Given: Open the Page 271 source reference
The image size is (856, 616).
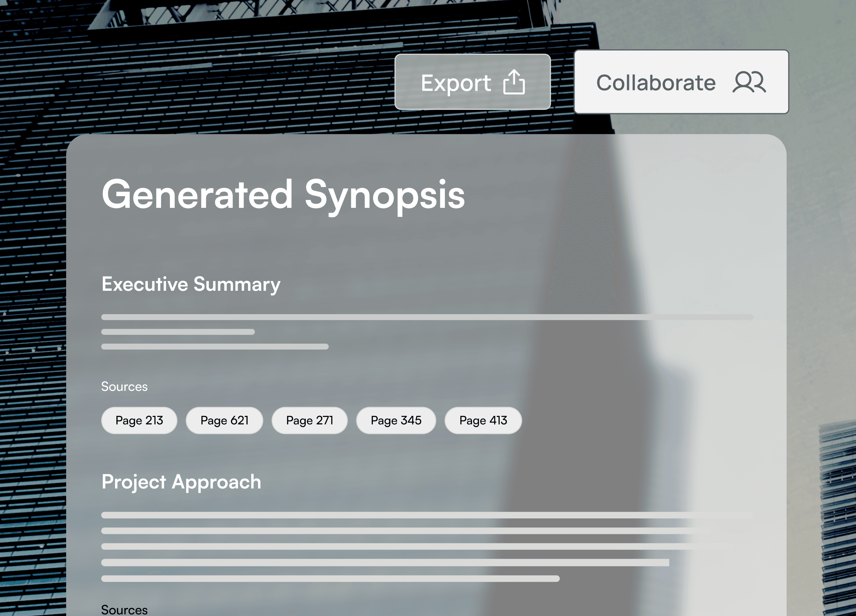Looking at the screenshot, I should (309, 421).
